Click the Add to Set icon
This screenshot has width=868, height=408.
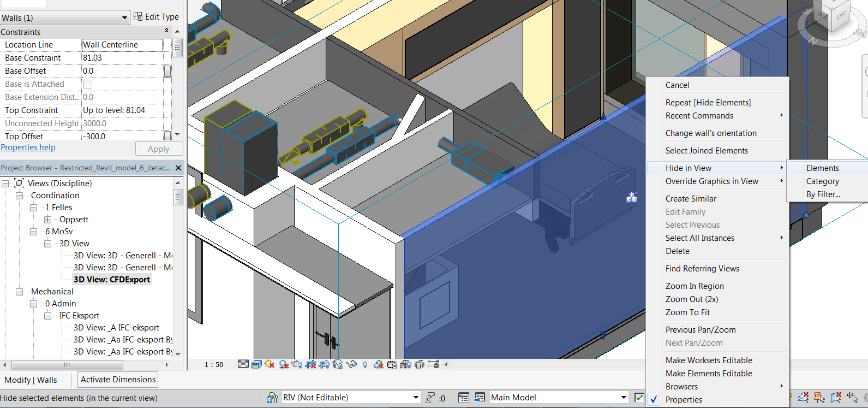(480, 398)
